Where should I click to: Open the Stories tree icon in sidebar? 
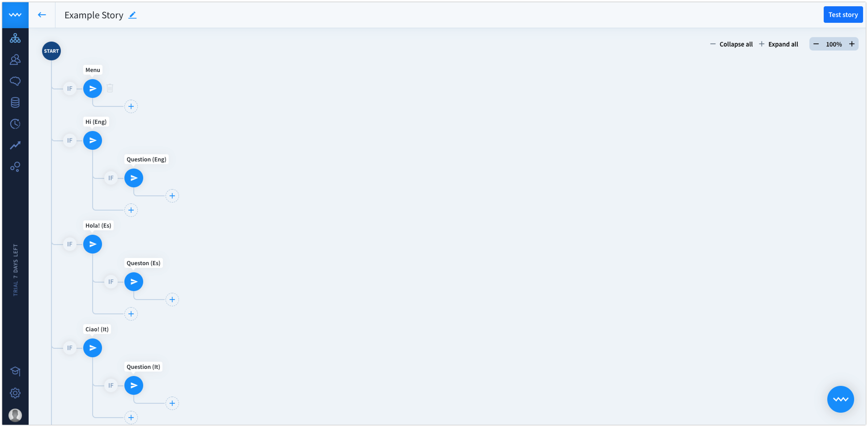(15, 38)
